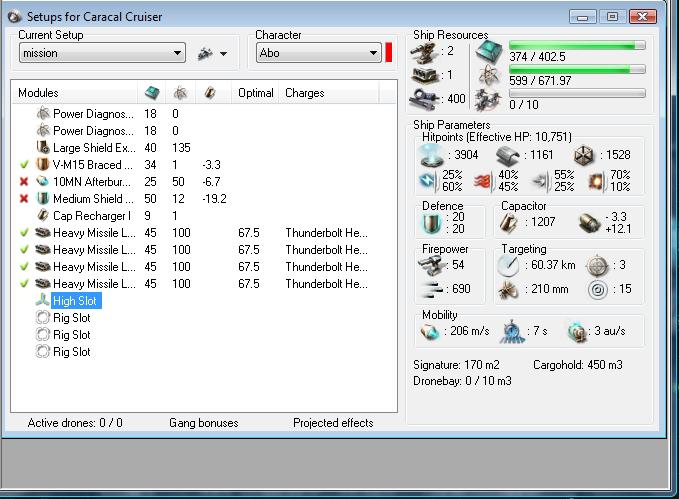Select the first Heavy Missile Launcher icon
Viewport: 679px width, 499px height.
[43, 233]
